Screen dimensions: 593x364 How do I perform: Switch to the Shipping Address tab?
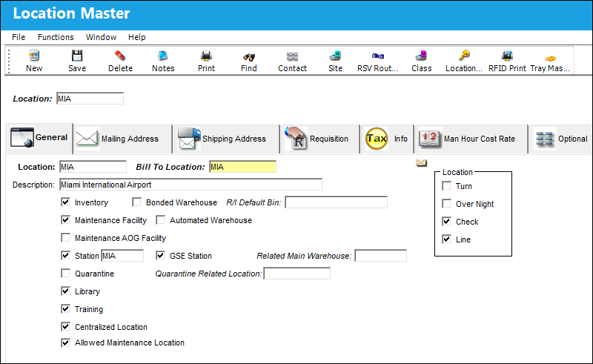point(226,139)
